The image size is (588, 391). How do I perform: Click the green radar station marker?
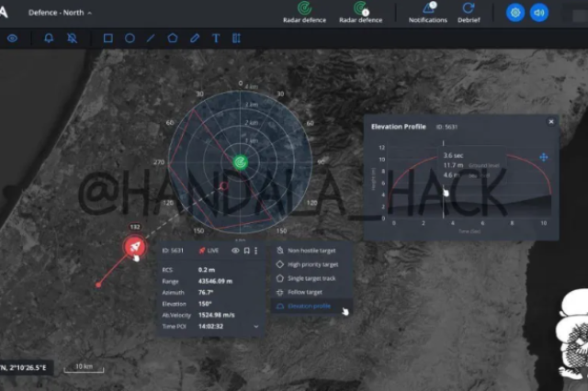241,162
